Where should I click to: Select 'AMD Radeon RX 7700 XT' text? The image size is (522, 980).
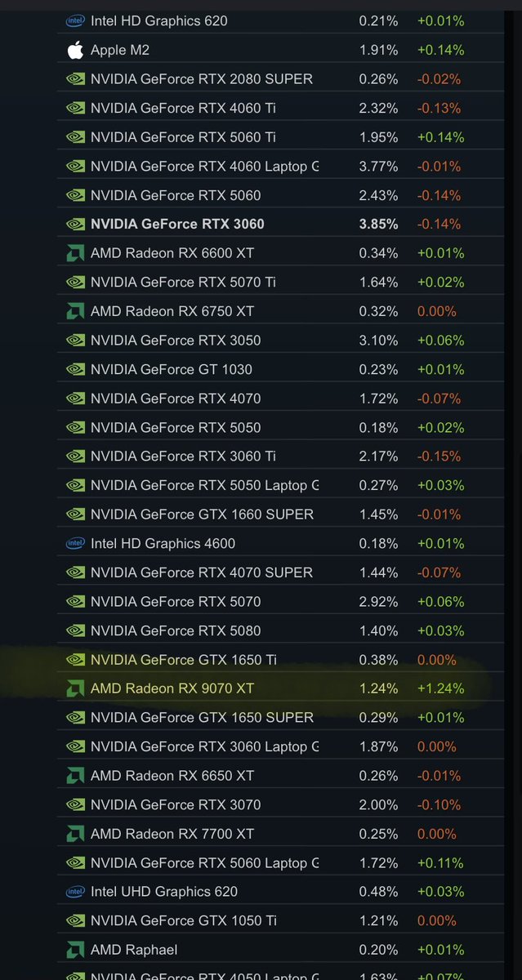pyautogui.click(x=172, y=834)
